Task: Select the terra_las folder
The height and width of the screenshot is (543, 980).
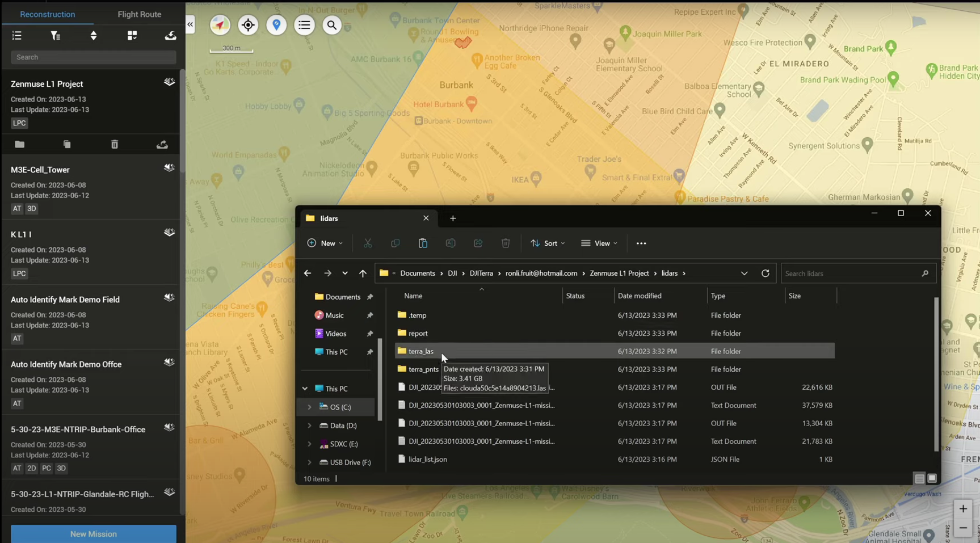Action: tap(615, 351)
